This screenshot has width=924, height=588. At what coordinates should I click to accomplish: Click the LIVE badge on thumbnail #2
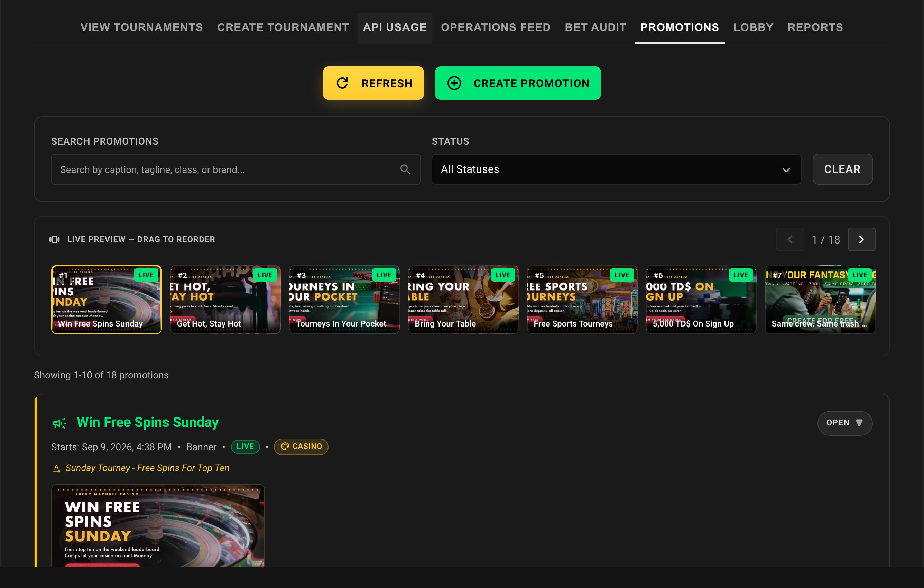click(x=265, y=275)
